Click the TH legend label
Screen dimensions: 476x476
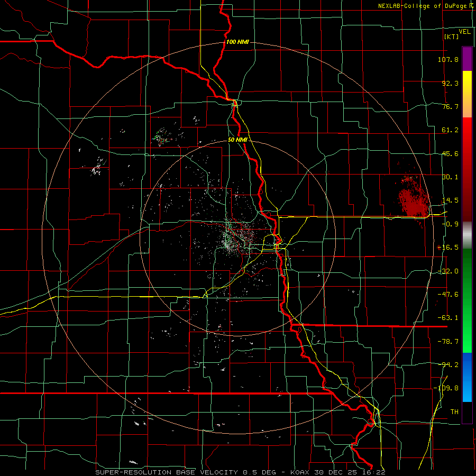tap(454, 412)
